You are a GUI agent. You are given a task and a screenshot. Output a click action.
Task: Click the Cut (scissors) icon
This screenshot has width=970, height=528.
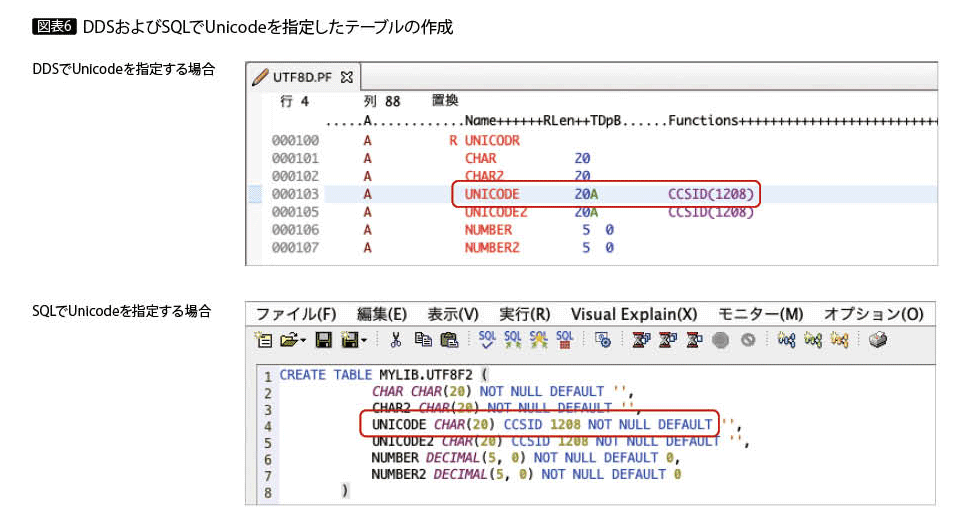(x=396, y=341)
